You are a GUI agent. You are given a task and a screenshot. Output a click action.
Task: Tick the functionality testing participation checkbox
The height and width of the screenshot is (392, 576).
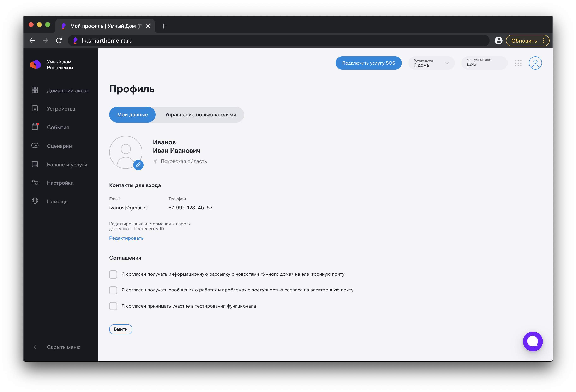(113, 306)
